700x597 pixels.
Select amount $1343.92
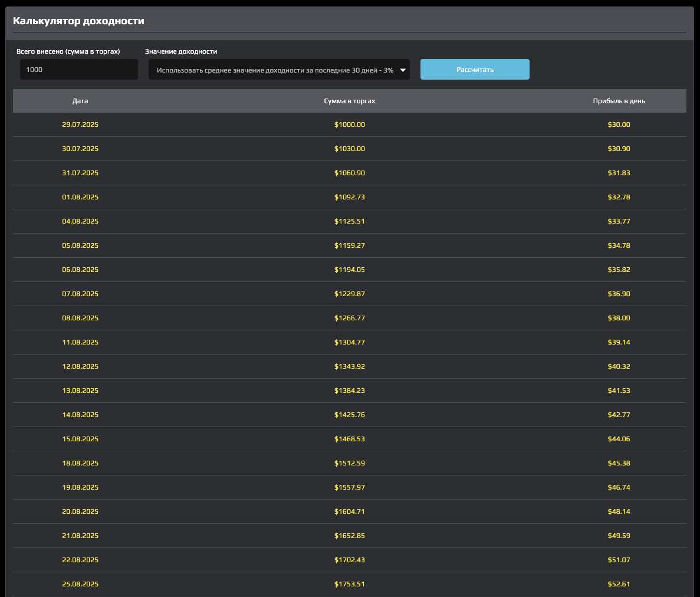[350, 366]
